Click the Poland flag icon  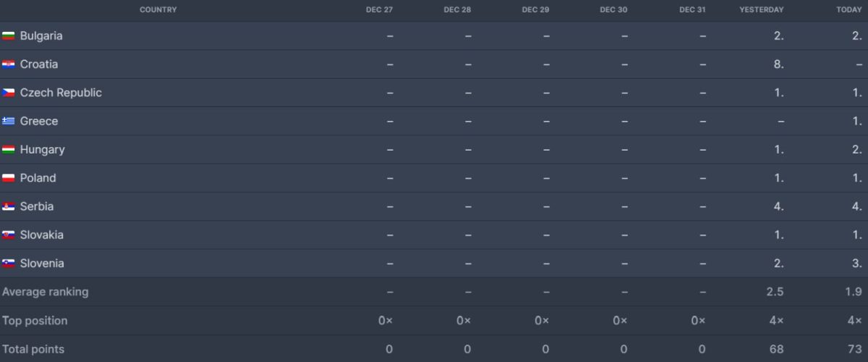point(9,178)
